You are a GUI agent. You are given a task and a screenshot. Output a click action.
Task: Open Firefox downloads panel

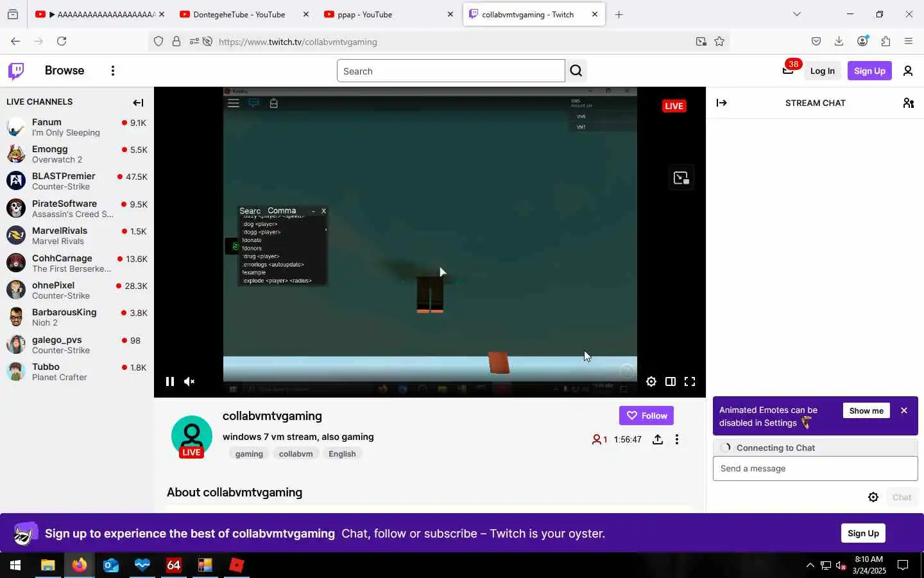pos(839,41)
